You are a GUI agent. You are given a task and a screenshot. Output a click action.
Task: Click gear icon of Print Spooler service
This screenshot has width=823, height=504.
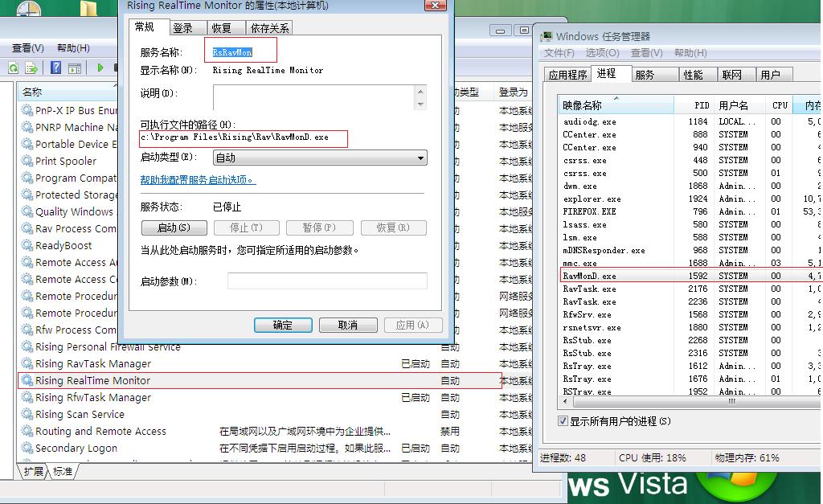click(x=27, y=161)
